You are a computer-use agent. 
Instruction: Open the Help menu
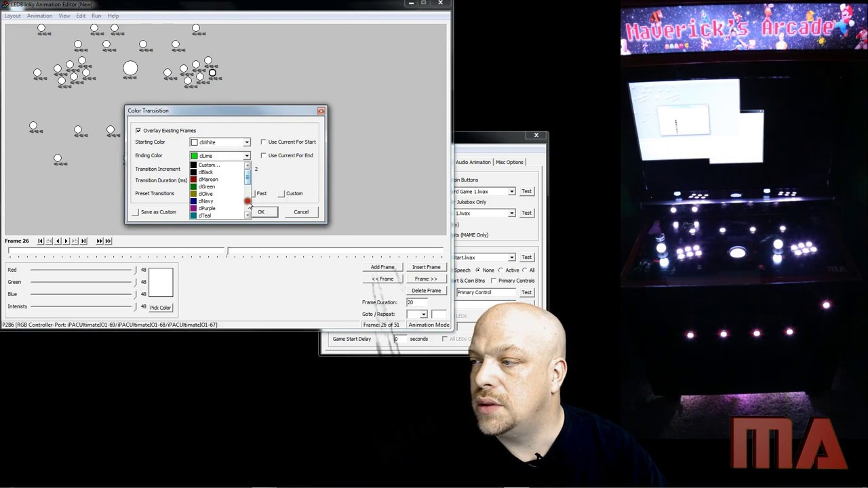pyautogui.click(x=113, y=16)
